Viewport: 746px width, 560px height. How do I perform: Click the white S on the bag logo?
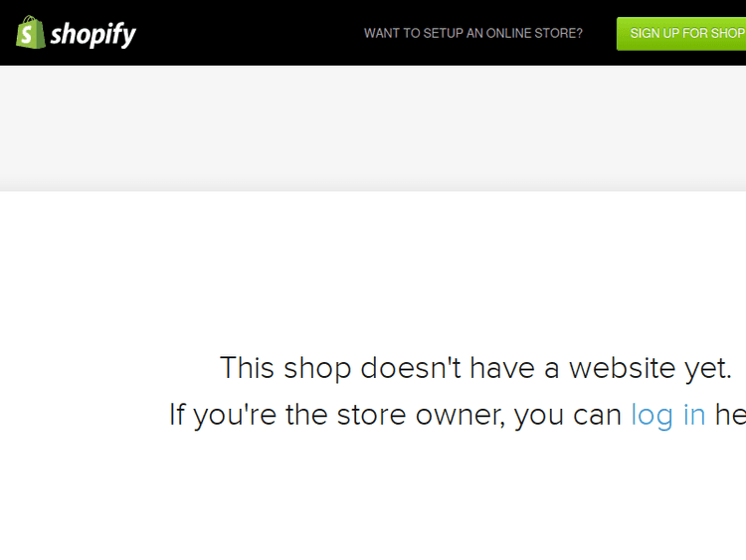click(27, 35)
